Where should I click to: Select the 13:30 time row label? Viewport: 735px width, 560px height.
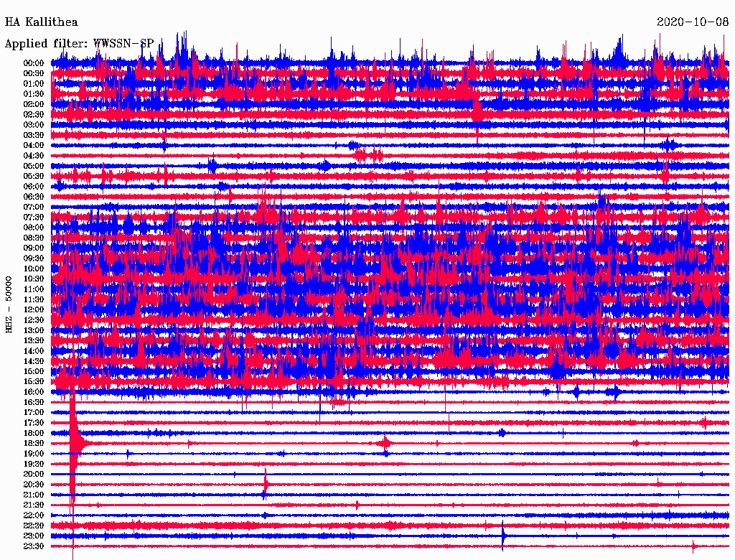[x=34, y=340]
